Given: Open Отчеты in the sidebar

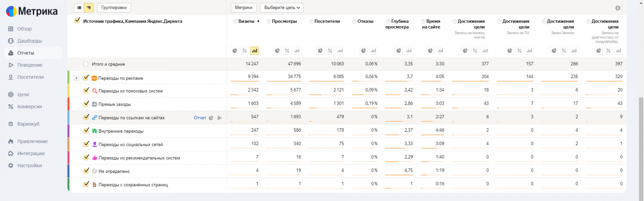Looking at the screenshot, I should coord(26,53).
